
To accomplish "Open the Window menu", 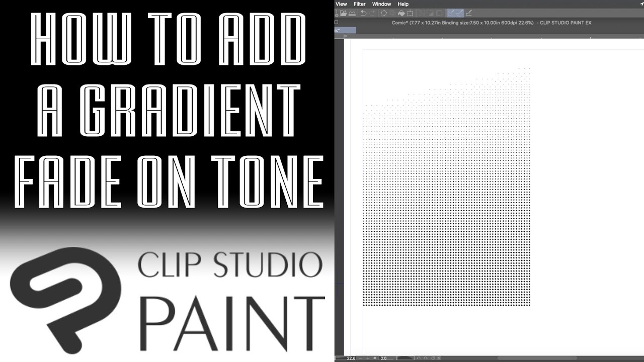I will pyautogui.click(x=381, y=4).
